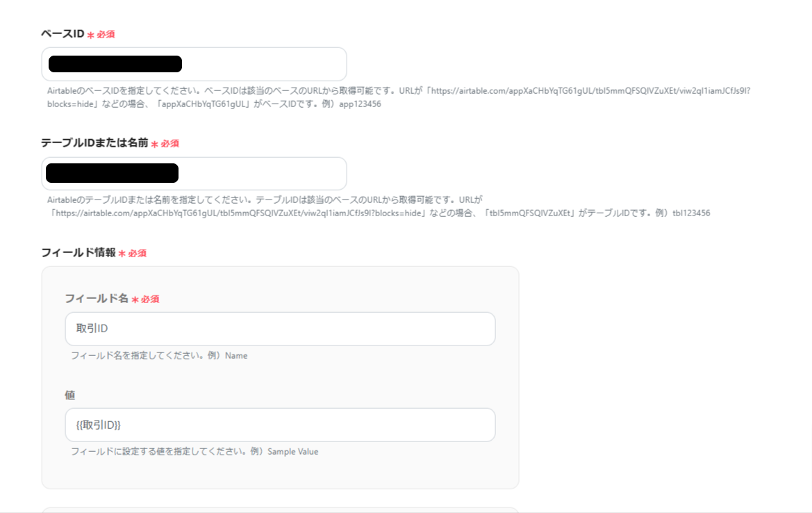Click the required asterisk next to フィールド名
This screenshot has height=513, width=812.
(x=135, y=300)
